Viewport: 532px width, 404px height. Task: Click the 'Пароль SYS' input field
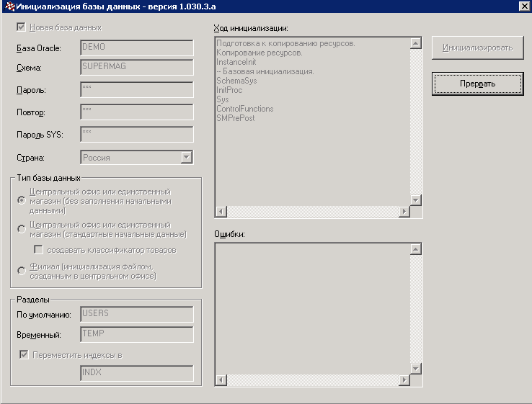coord(137,134)
